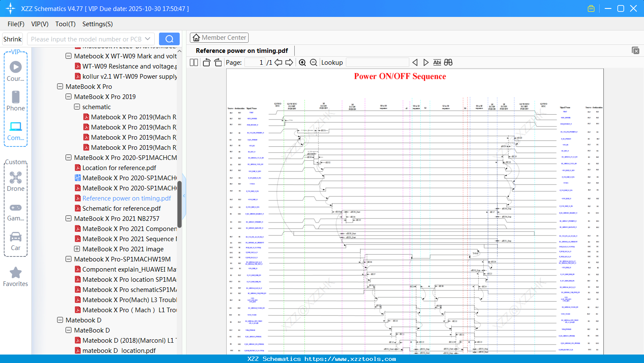Image resolution: width=644 pixels, height=363 pixels.
Task: Click the Lookup text field
Action: pyautogui.click(x=377, y=63)
